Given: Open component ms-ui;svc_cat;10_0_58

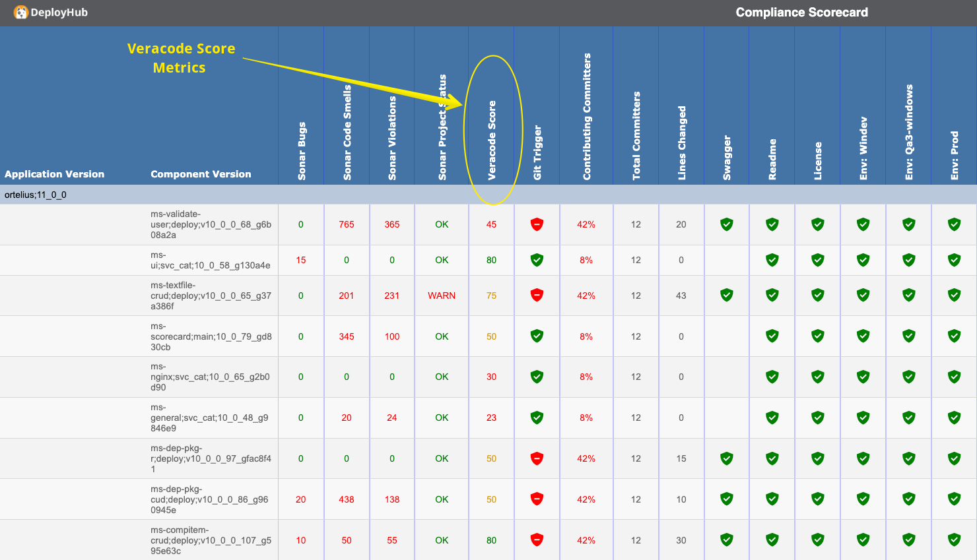Looking at the screenshot, I should [x=210, y=260].
